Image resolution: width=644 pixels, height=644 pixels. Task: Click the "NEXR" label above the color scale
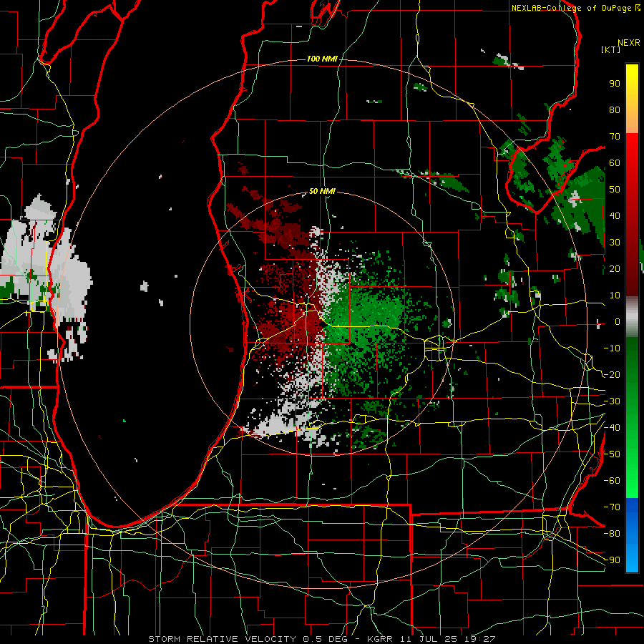pos(628,43)
